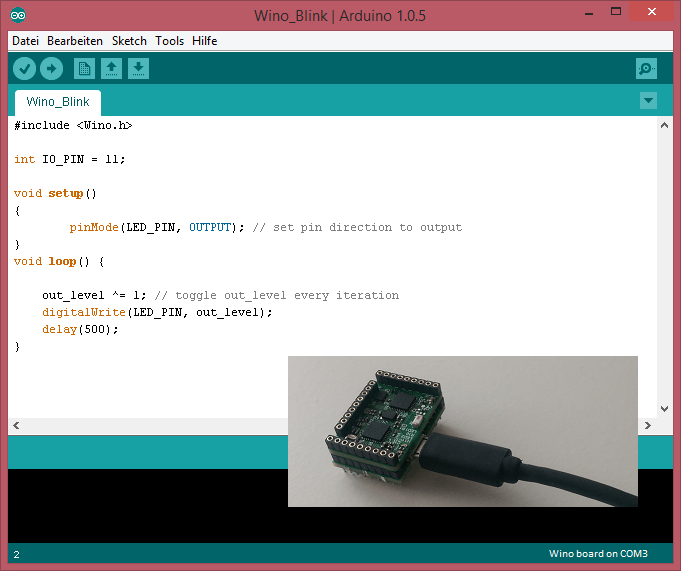681x571 pixels.
Task: Minimize the Arduino window
Action: coord(589,13)
